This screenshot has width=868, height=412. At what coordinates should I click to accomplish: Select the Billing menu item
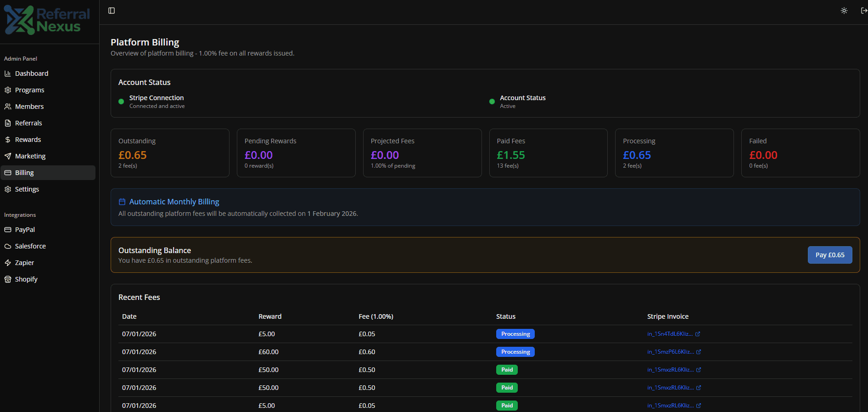(48, 173)
